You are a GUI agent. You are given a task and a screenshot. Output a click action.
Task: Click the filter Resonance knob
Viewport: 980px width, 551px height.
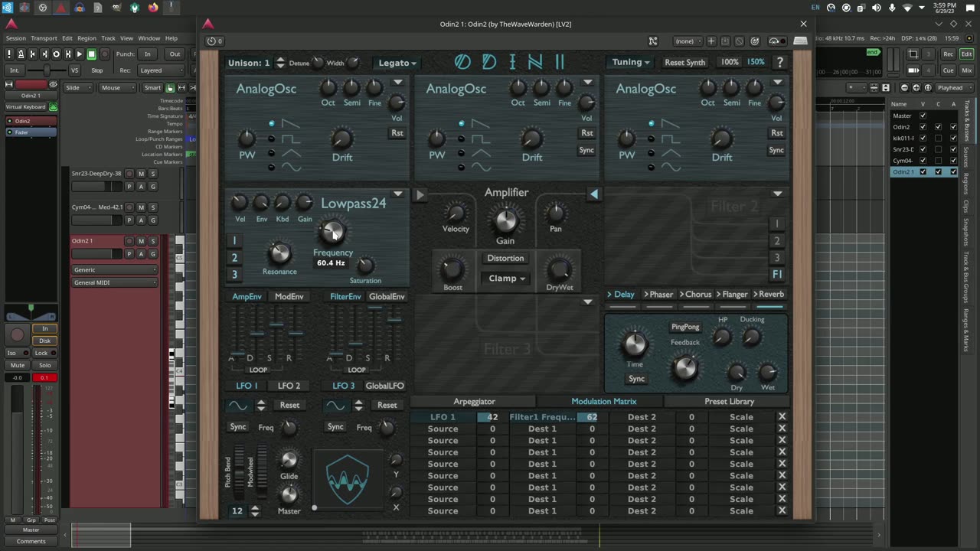279,253
